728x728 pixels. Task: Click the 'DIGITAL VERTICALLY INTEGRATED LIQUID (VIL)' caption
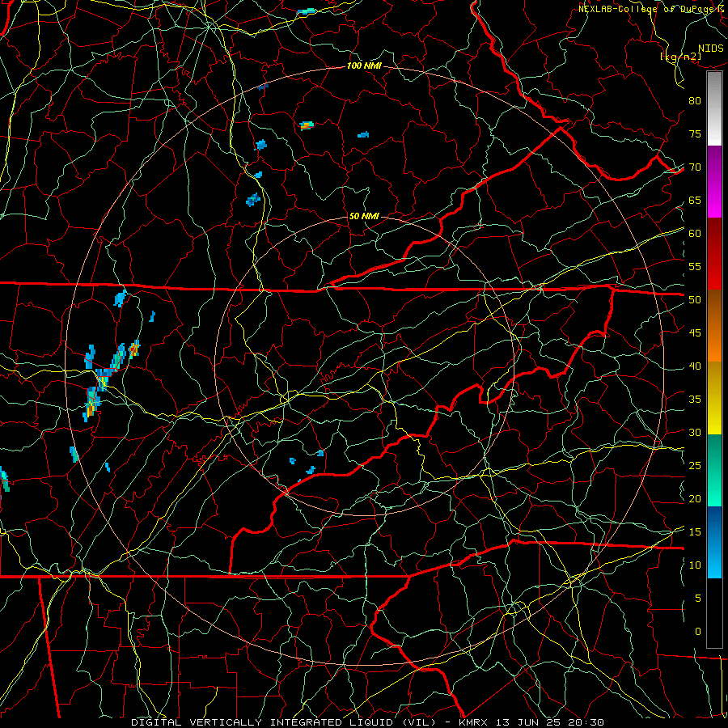pos(284,722)
